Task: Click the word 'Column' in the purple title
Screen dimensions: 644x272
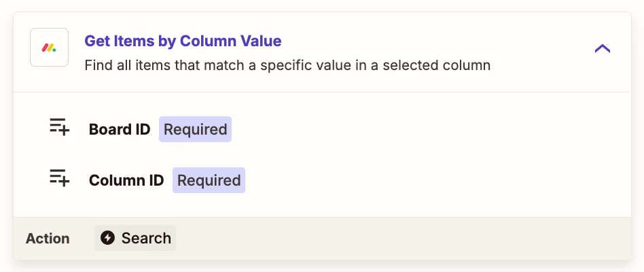Action: (209, 41)
